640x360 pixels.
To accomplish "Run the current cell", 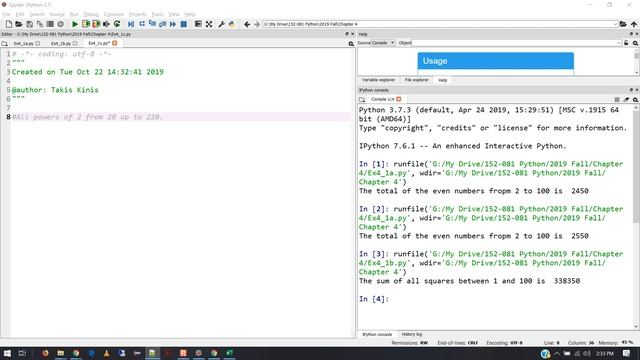I will pos(85,24).
